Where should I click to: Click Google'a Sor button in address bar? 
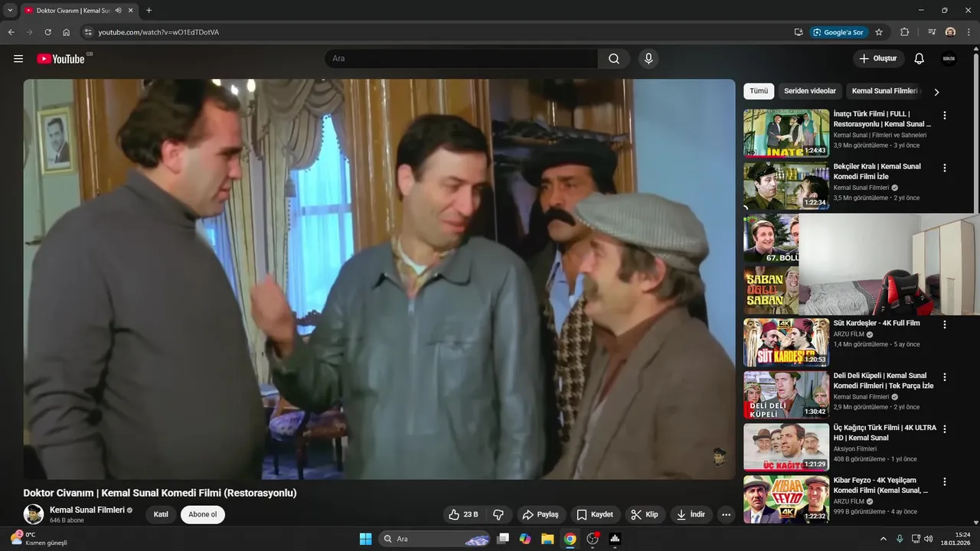tap(838, 32)
